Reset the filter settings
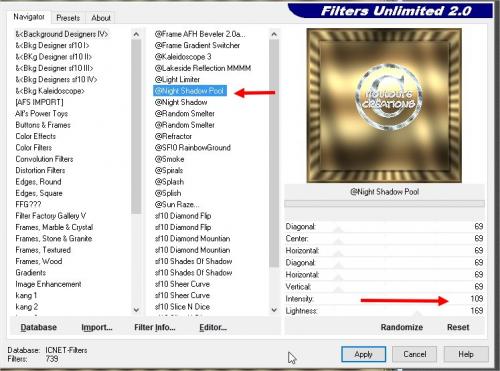500x371 pixels. click(x=458, y=327)
